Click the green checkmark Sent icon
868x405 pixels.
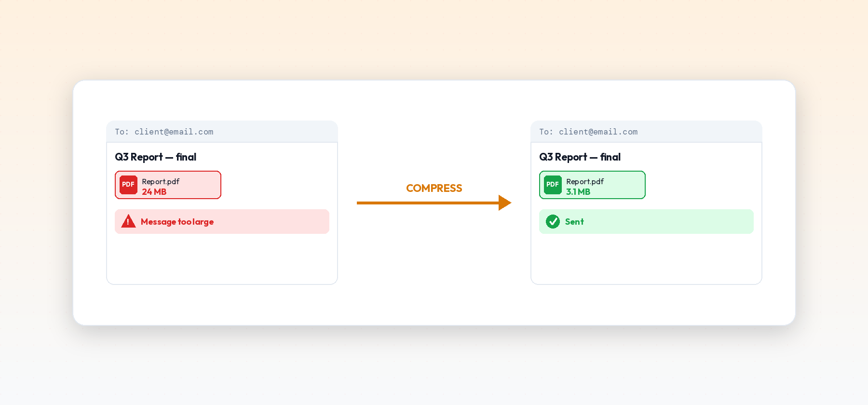pyautogui.click(x=553, y=221)
